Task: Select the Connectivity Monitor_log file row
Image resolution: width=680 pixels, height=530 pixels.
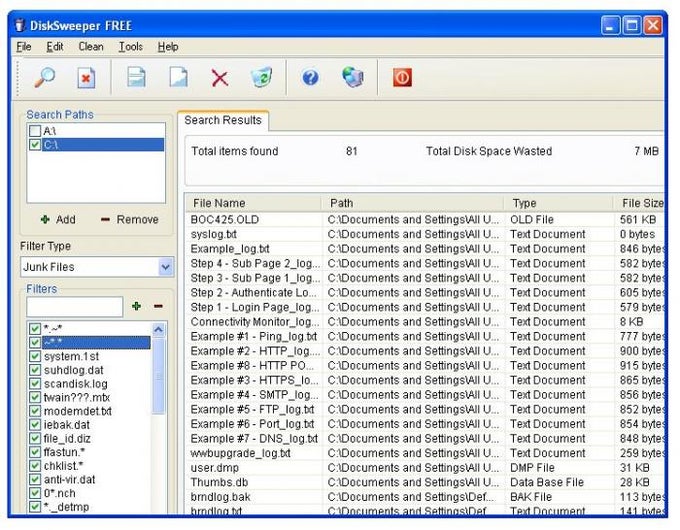Action: tap(425, 322)
